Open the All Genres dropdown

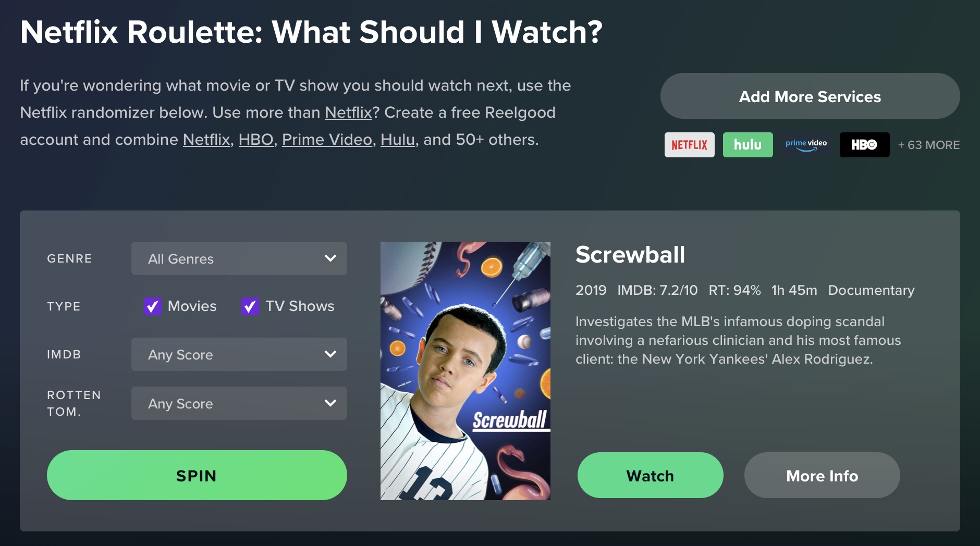[x=239, y=258]
